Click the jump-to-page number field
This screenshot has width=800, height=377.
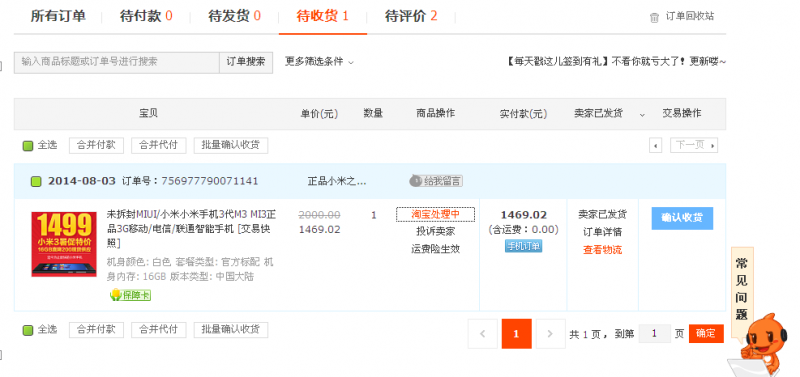[x=654, y=334]
